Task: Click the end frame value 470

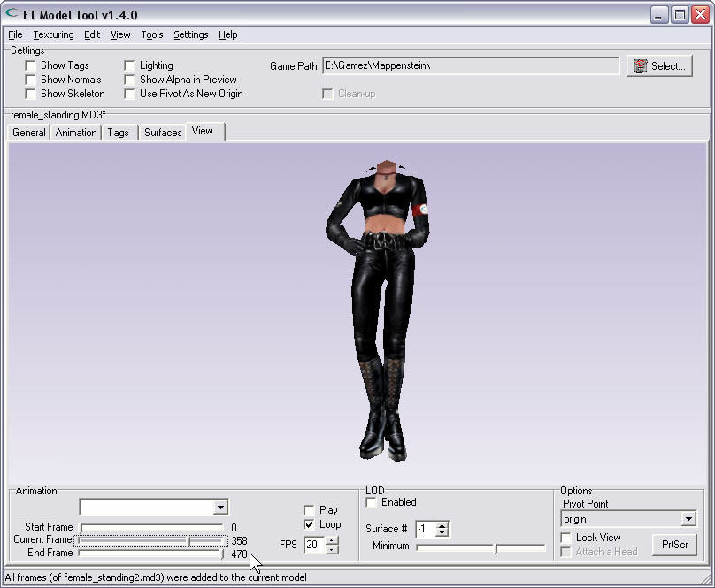Action: 239,554
